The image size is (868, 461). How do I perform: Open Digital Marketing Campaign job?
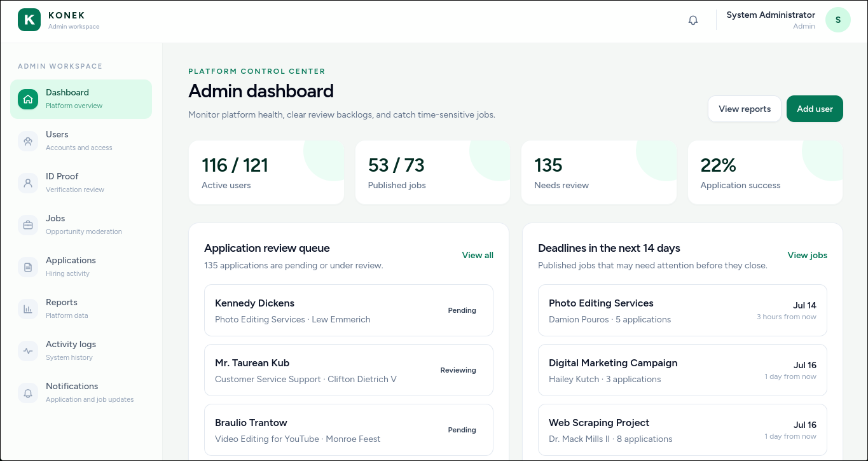(x=682, y=370)
